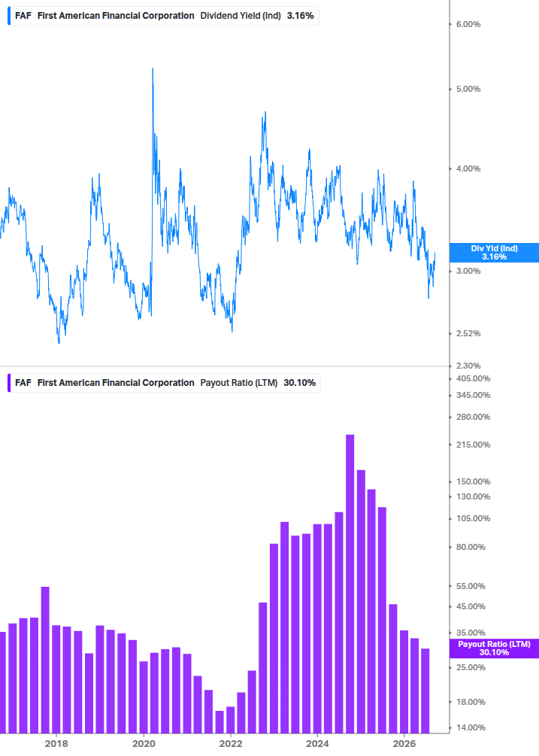Click the 35.00% payout axis label

point(471,633)
